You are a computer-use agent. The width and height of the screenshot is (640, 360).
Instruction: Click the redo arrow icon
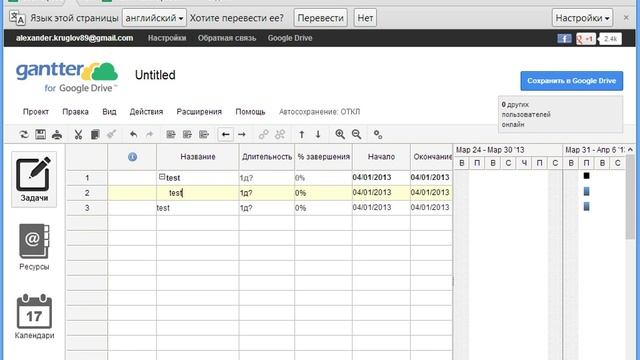[x=149, y=134]
